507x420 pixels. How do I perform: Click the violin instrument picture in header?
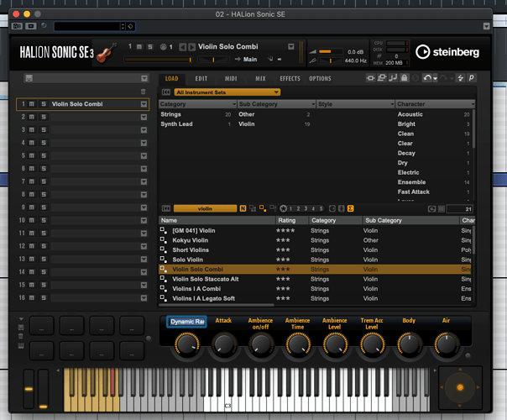click(107, 53)
